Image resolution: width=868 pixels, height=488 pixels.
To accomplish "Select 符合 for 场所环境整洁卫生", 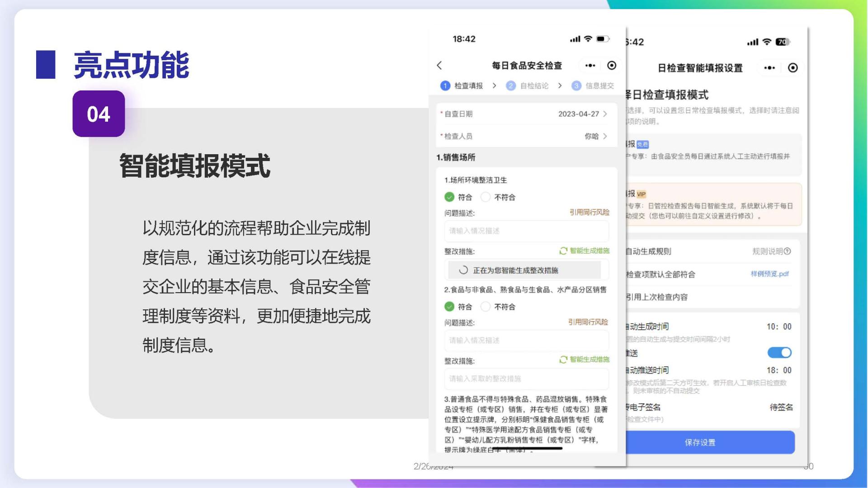I will 449,197.
